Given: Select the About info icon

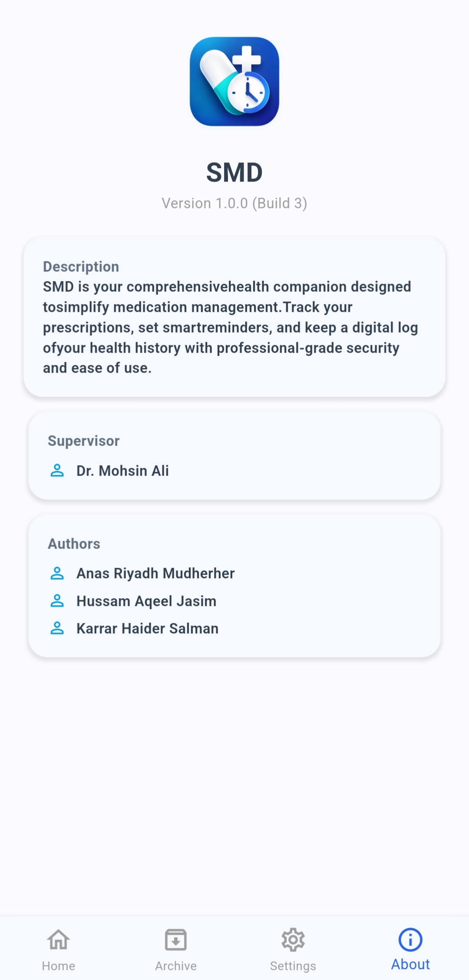Looking at the screenshot, I should 410,939.
